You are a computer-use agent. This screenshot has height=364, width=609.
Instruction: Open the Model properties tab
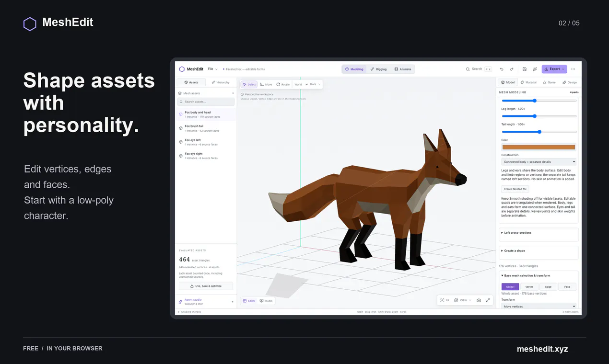pos(508,82)
